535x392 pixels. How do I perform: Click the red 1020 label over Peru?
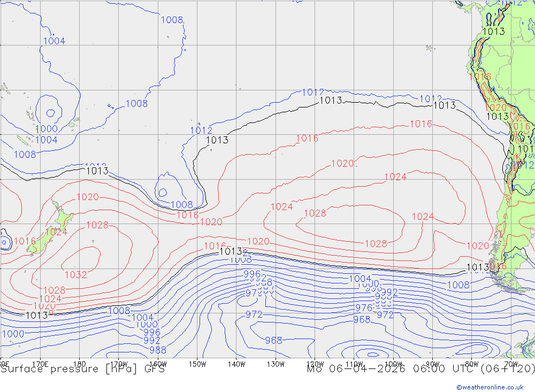tap(495, 107)
